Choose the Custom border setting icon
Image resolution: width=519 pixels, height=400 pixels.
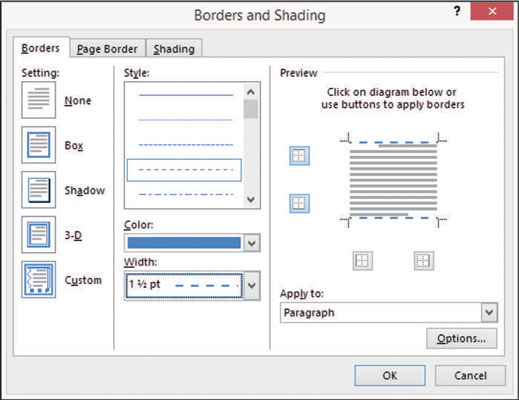click(39, 280)
